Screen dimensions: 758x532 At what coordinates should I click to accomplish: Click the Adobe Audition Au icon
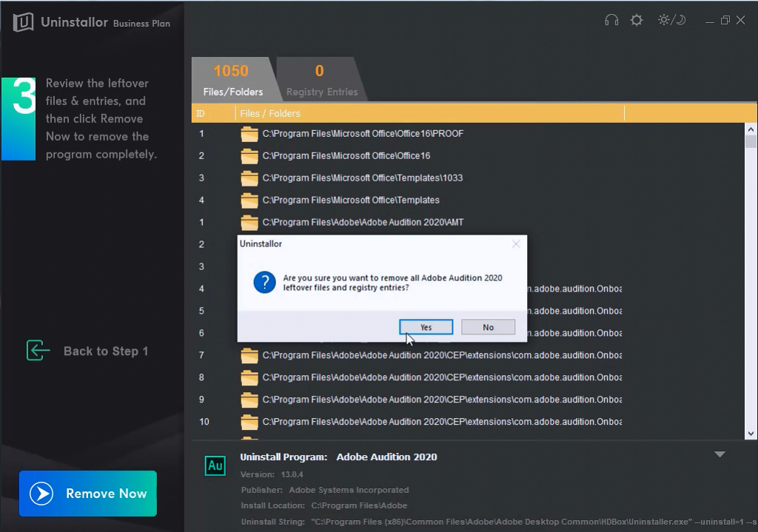[215, 465]
